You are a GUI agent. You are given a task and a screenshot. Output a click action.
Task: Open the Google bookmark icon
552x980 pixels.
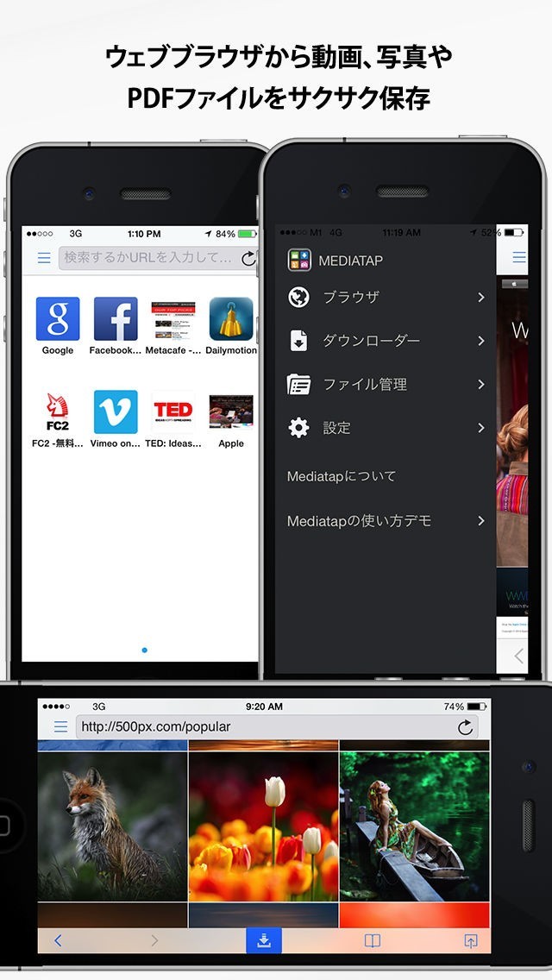(58, 319)
